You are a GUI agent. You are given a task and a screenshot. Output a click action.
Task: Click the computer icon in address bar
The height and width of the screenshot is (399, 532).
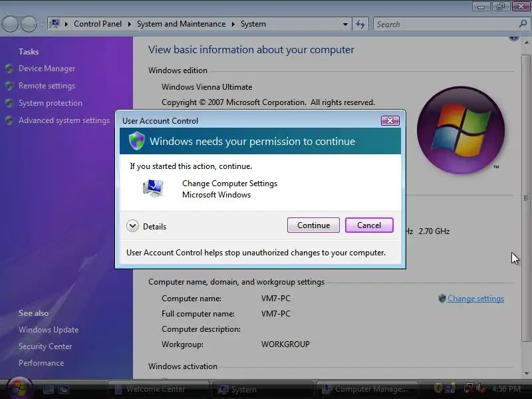[55, 24]
